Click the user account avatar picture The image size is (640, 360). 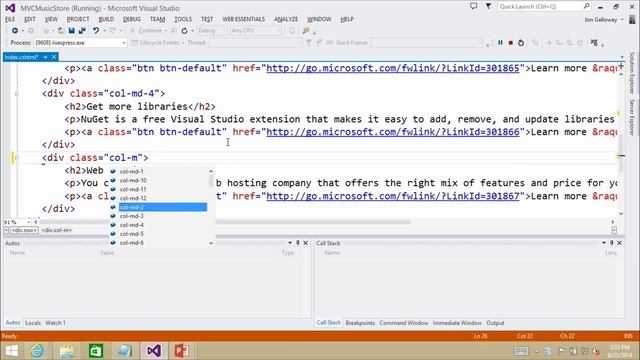pyautogui.click(x=632, y=19)
